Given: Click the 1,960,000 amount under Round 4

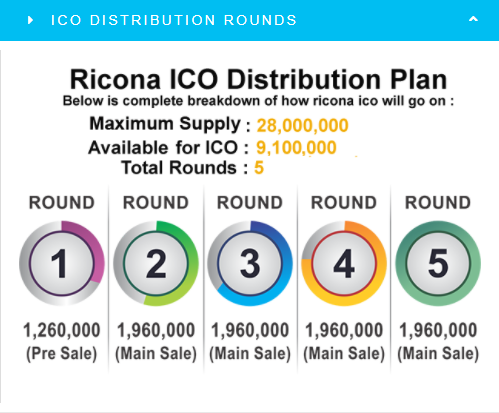Looking at the screenshot, I should (344, 330).
